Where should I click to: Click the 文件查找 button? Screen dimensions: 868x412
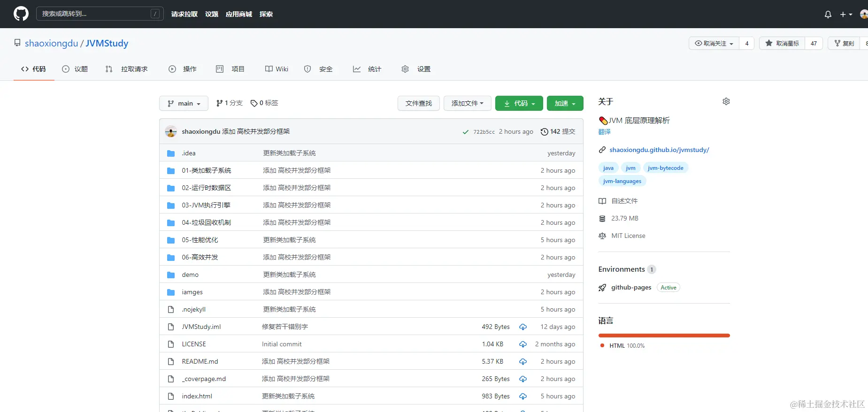(419, 103)
